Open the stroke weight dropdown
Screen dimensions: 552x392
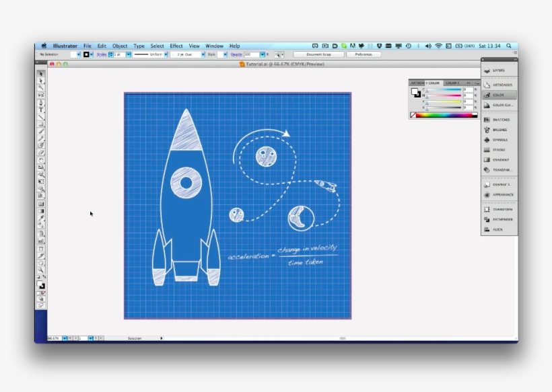click(x=128, y=54)
